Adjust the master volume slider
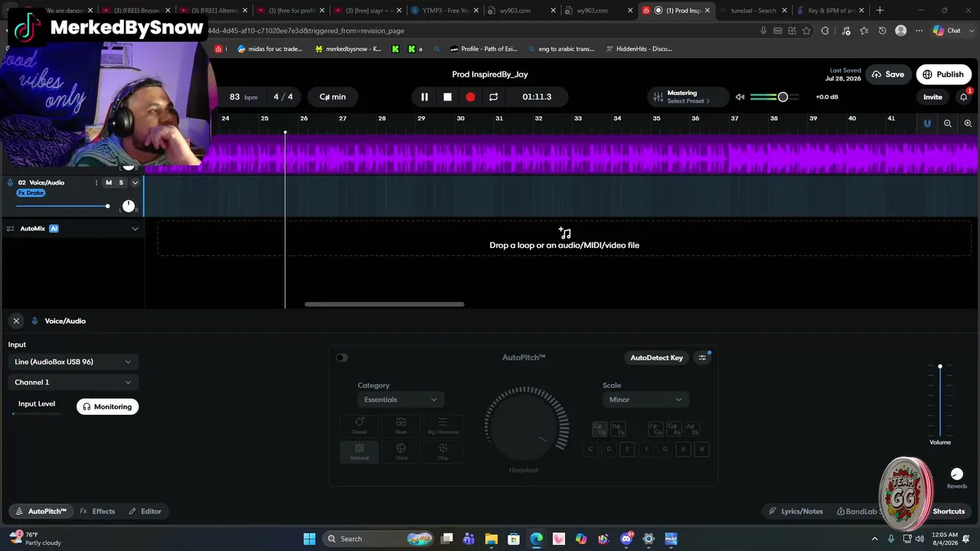 774,97
